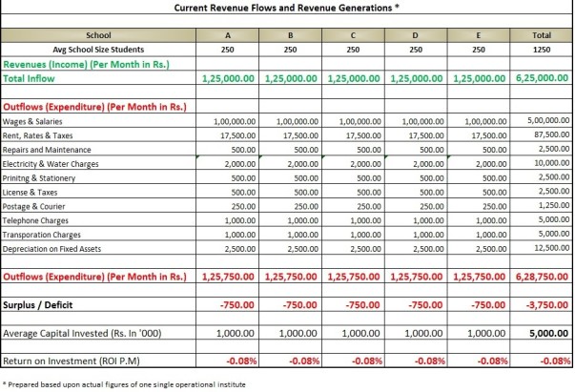Click 'Return on Investment (ROI P.M)' label
This screenshot has height=392, width=575.
(x=72, y=361)
